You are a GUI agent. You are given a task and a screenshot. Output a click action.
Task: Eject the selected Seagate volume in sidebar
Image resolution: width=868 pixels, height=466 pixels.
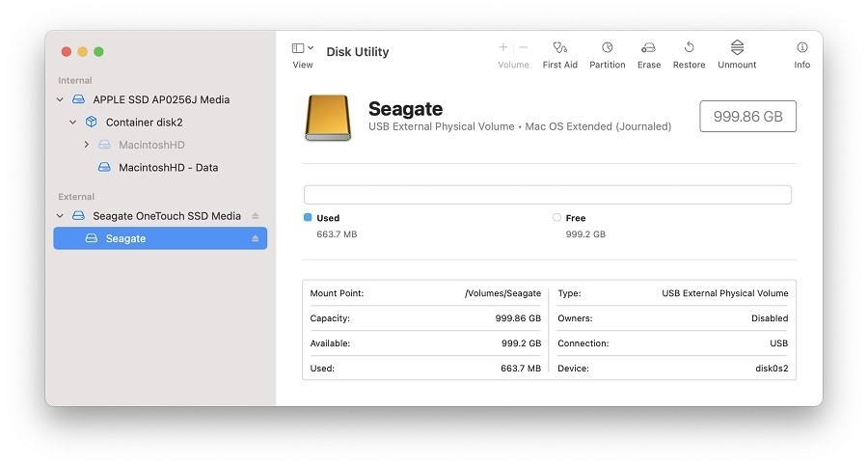[x=256, y=238]
